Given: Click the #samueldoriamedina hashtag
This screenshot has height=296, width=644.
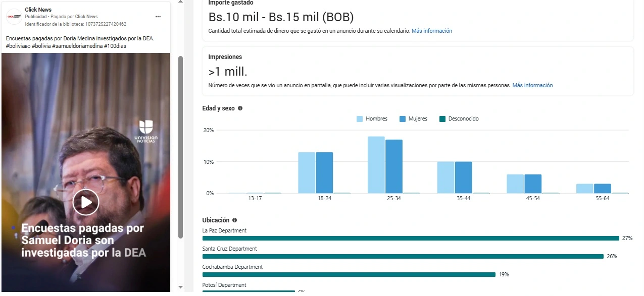Looking at the screenshot, I should click(77, 46).
